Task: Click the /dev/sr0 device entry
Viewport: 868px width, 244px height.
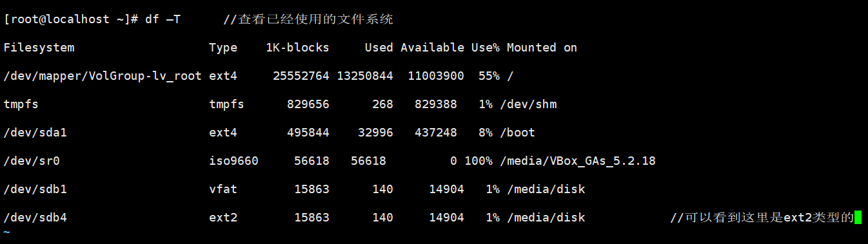Action: [x=32, y=161]
